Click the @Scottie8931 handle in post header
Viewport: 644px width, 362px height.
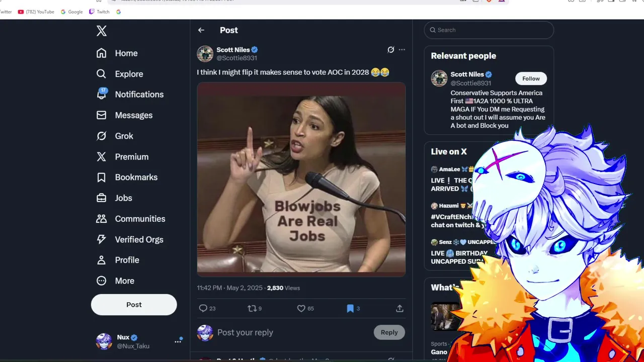236,58
